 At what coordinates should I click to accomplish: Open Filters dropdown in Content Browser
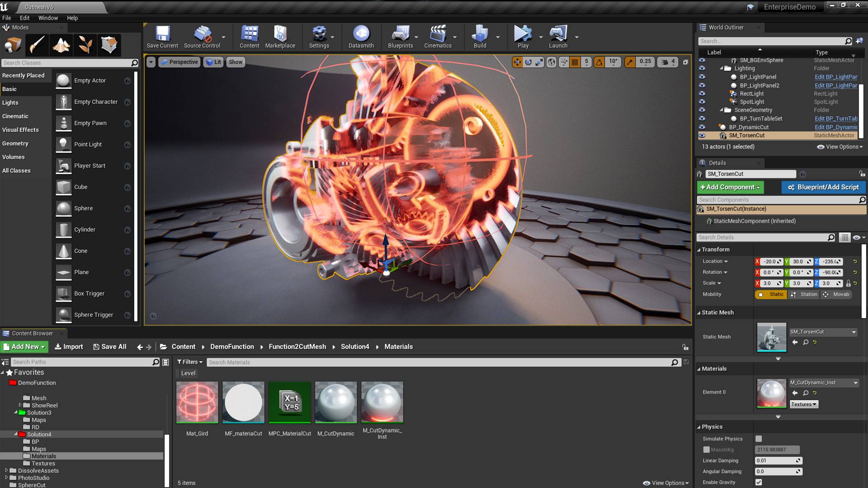(190, 362)
